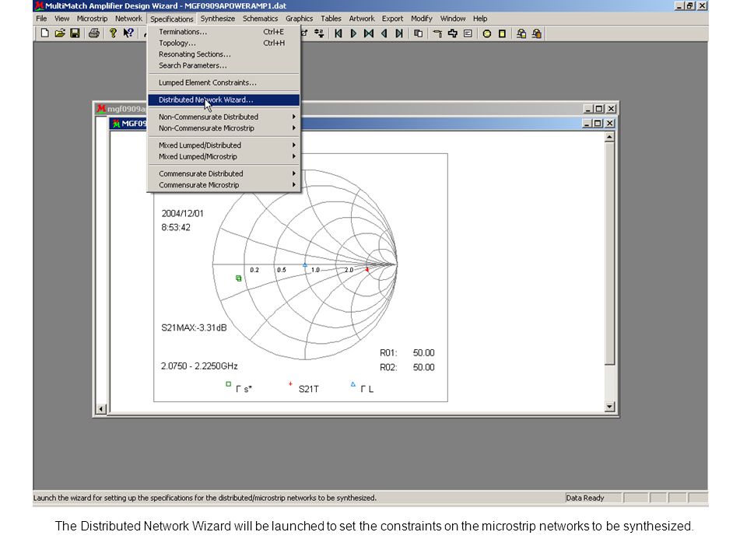Launch the Distributed Network Wizard...

click(x=224, y=100)
